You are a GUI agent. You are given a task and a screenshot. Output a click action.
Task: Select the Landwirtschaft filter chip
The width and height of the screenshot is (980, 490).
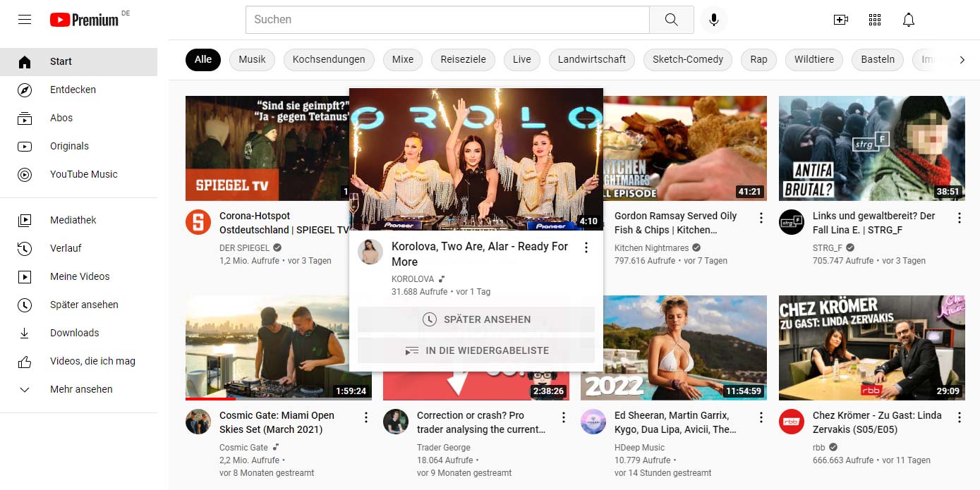592,59
